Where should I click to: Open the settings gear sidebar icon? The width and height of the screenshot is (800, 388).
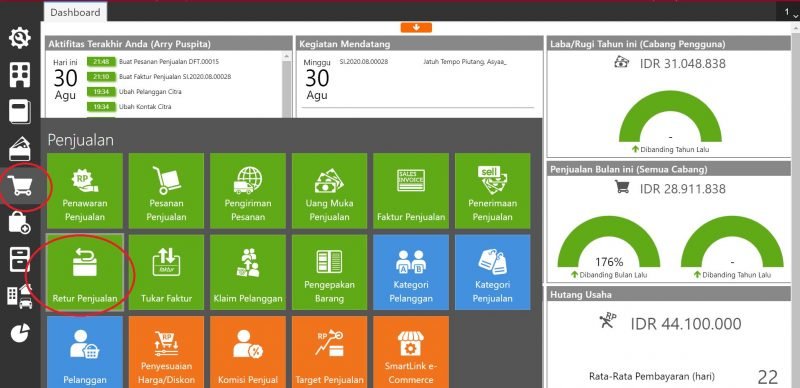tap(20, 38)
